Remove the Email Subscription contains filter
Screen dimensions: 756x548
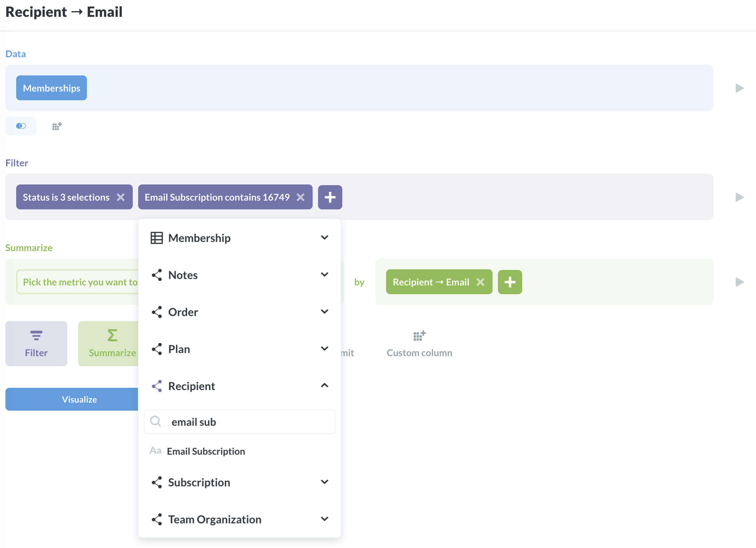301,197
